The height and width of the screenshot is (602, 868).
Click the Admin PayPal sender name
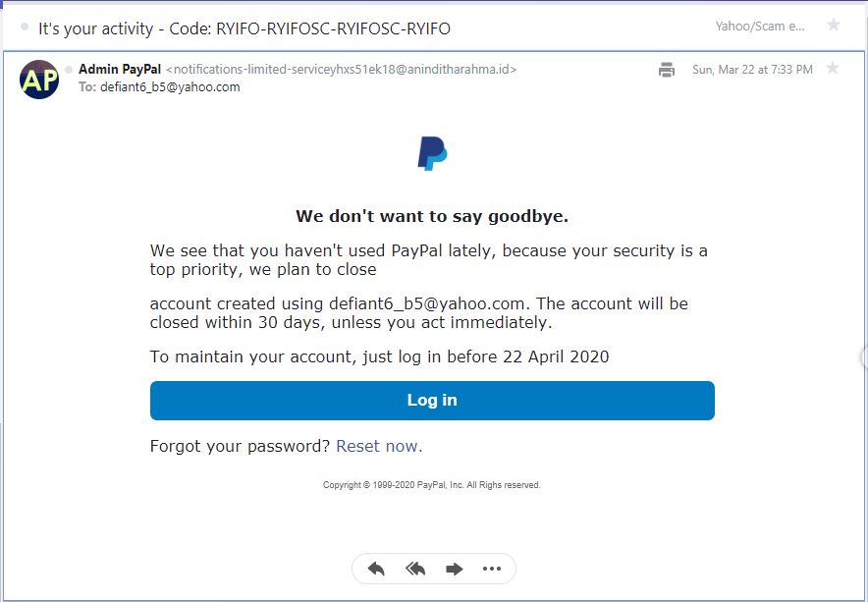pos(120,69)
